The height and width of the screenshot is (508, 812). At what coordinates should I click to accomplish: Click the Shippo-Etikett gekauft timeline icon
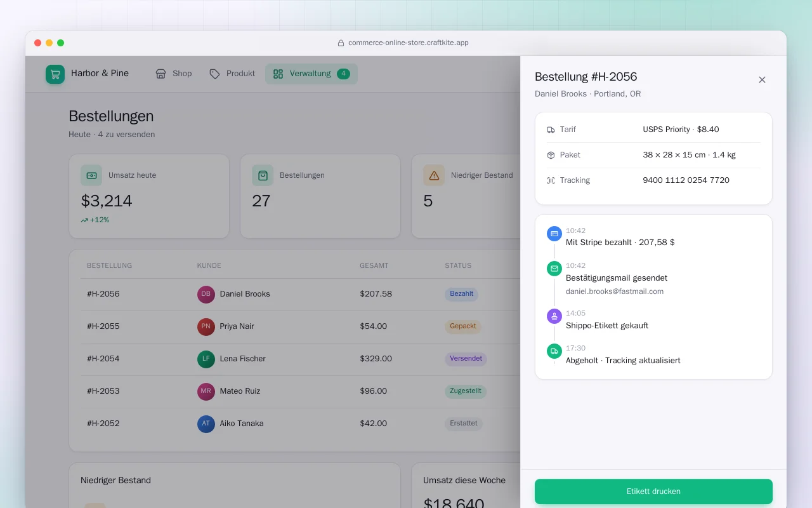pyautogui.click(x=554, y=316)
